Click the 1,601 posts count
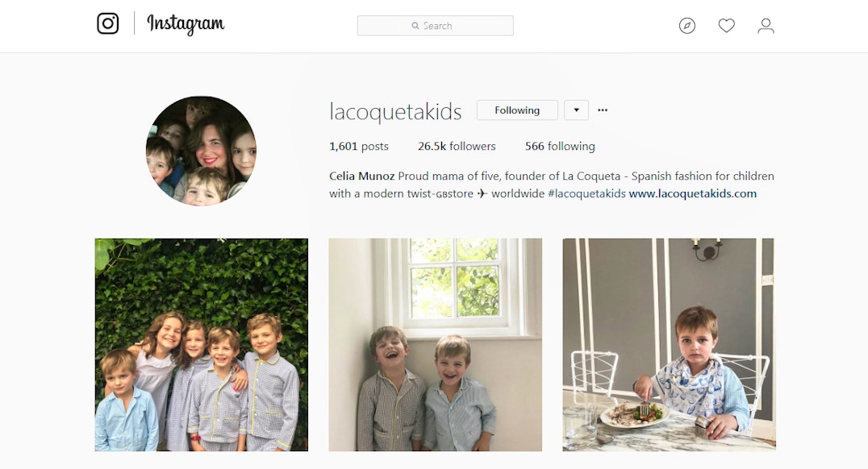The width and height of the screenshot is (868, 469). point(359,146)
